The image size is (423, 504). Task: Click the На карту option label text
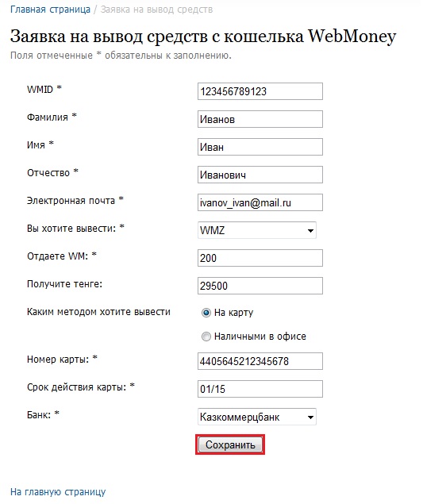click(233, 313)
